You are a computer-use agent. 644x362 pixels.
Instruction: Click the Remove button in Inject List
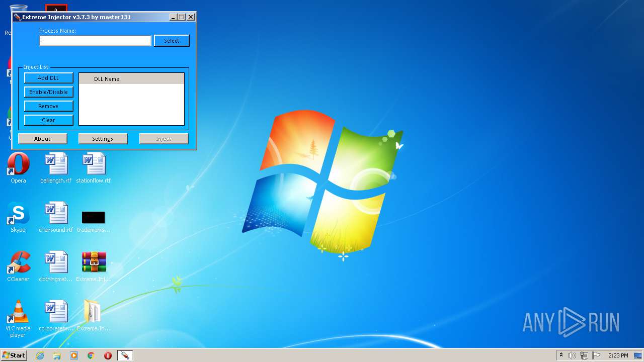pos(48,106)
